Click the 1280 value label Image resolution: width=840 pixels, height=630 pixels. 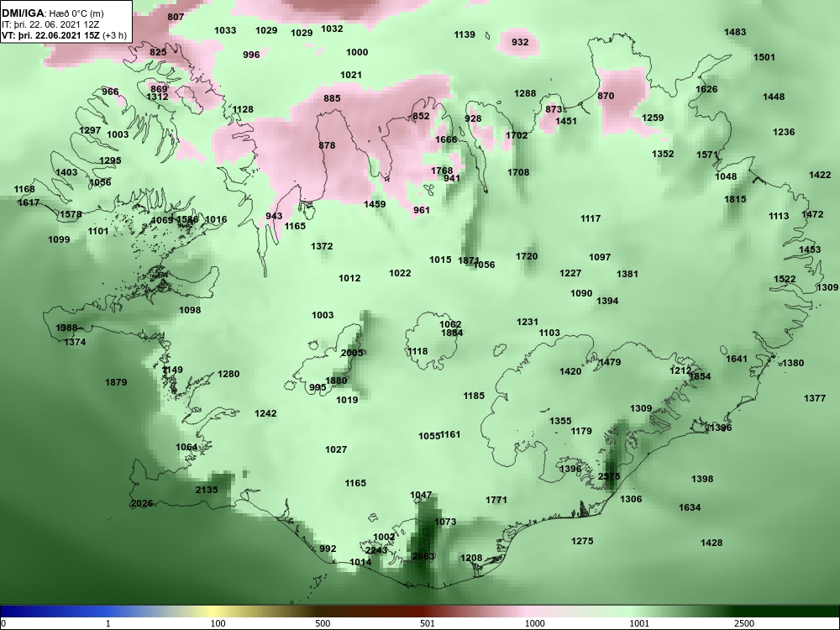228,374
